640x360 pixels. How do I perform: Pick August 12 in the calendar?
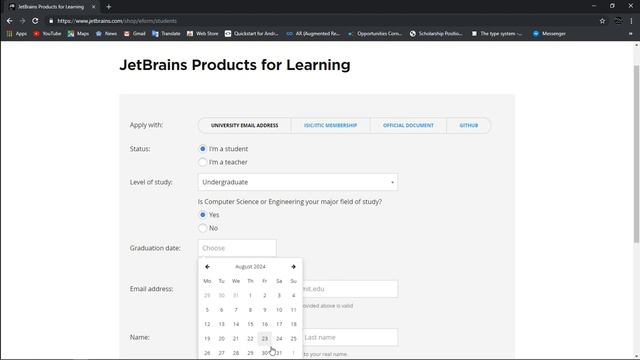tap(207, 324)
